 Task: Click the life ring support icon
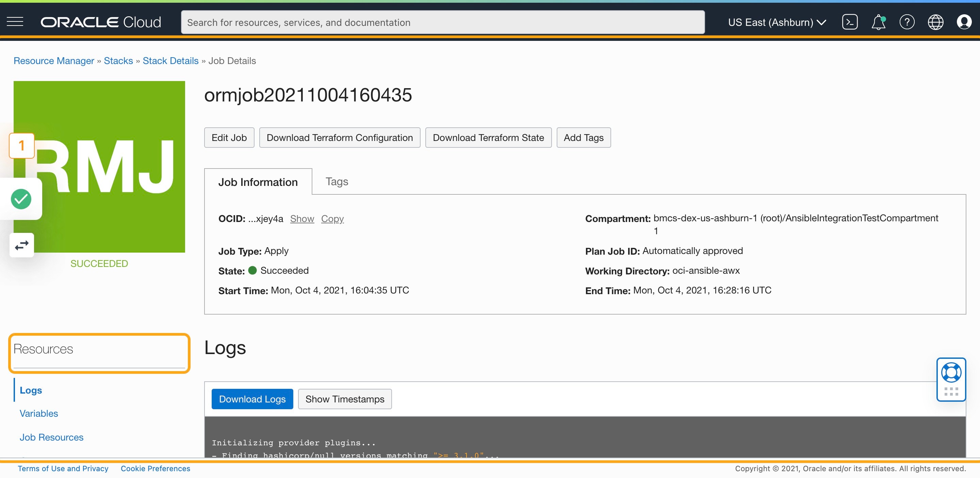pyautogui.click(x=951, y=372)
